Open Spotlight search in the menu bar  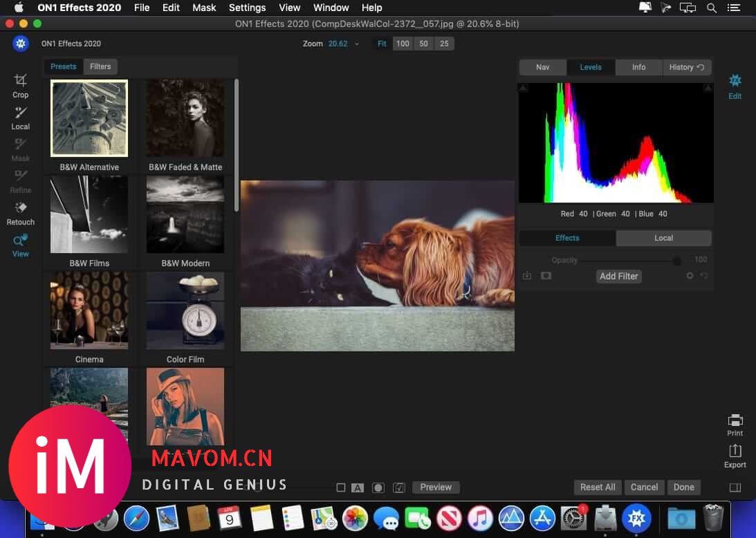pyautogui.click(x=712, y=8)
